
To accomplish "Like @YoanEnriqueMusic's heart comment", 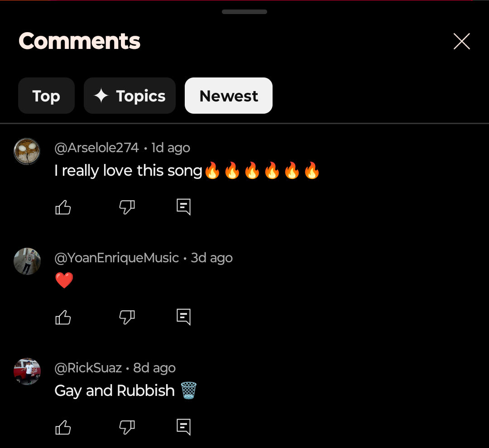I will point(63,317).
